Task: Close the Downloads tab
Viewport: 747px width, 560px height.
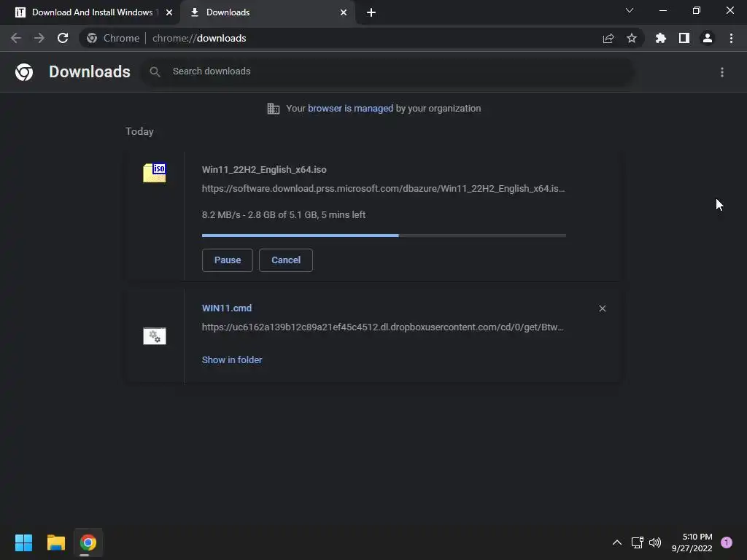Action: click(344, 12)
